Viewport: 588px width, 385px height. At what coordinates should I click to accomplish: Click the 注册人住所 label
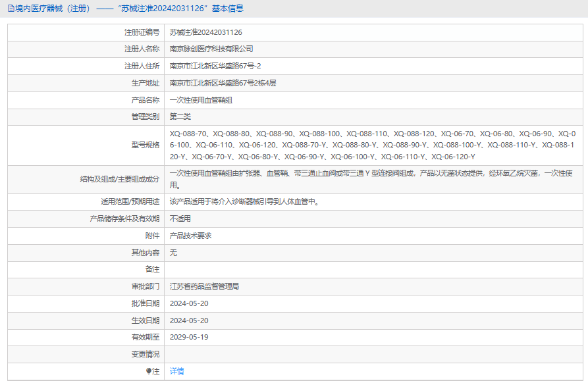142,66
